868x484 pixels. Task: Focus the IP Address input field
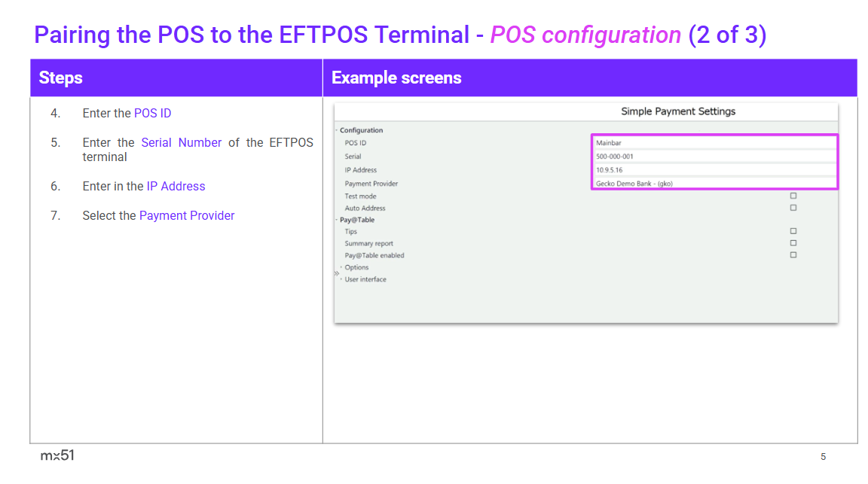click(x=714, y=170)
